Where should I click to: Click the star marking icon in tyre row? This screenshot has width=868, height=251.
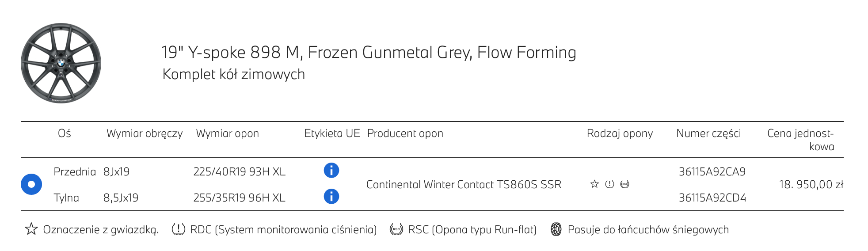click(x=594, y=184)
